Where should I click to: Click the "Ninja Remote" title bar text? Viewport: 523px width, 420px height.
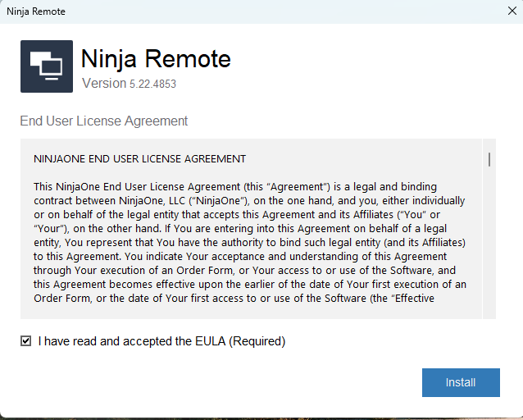[36, 11]
